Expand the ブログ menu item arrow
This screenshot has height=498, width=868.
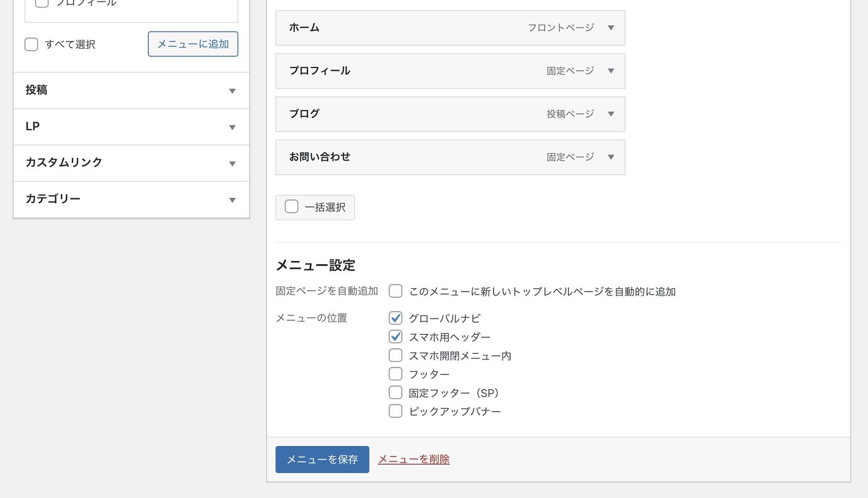pos(611,114)
